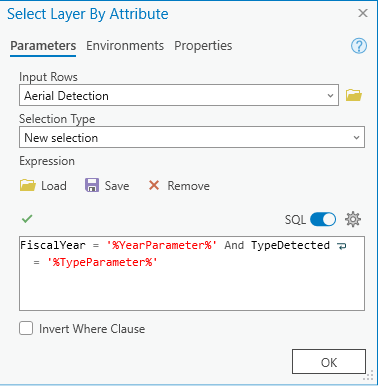Click inside the SQL expression text box
Viewport: 378px width, 386px height.
click(192, 273)
